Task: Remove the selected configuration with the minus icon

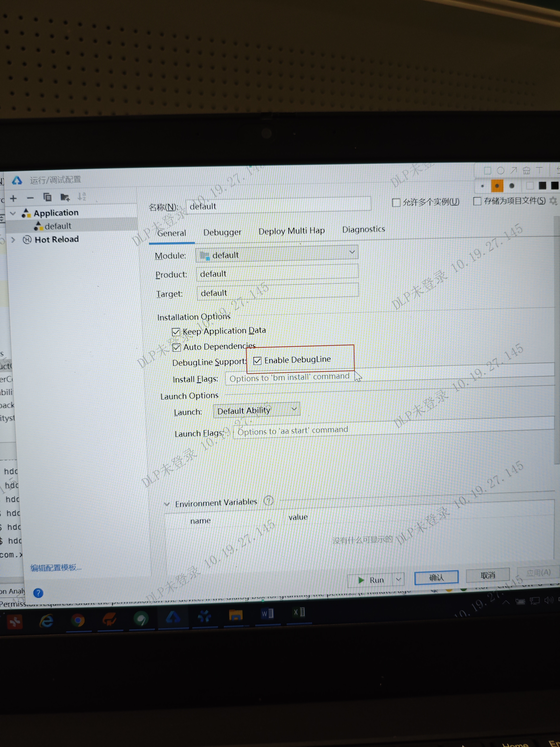Action: [30, 198]
